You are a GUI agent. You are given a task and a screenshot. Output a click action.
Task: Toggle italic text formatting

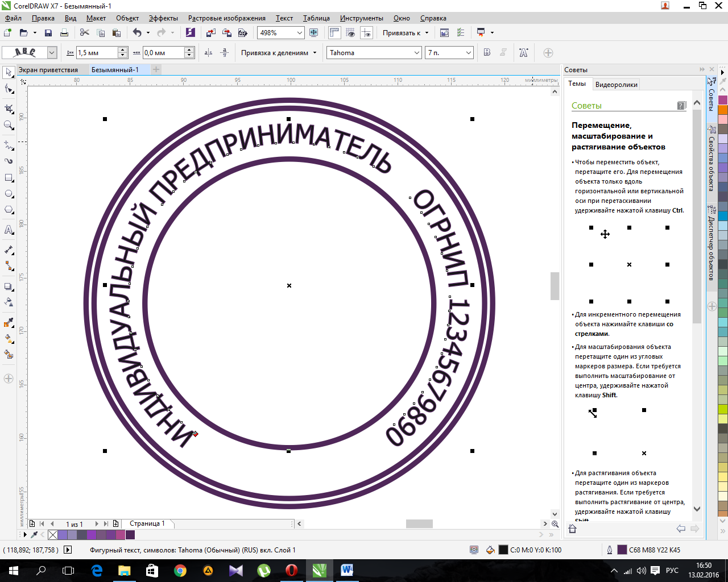point(503,53)
